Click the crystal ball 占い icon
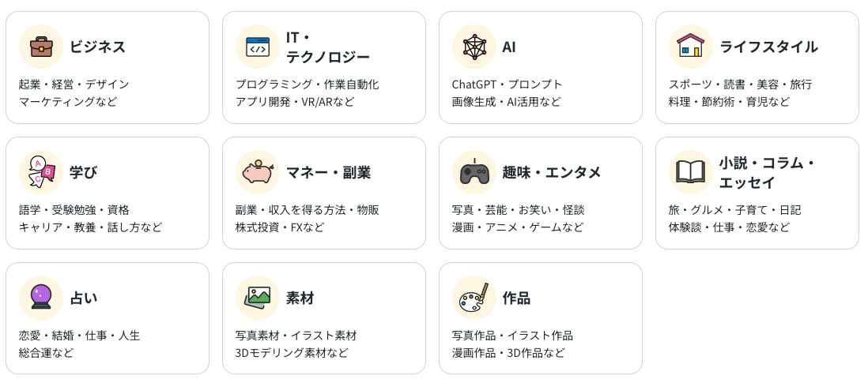The image size is (868, 383). point(41,298)
